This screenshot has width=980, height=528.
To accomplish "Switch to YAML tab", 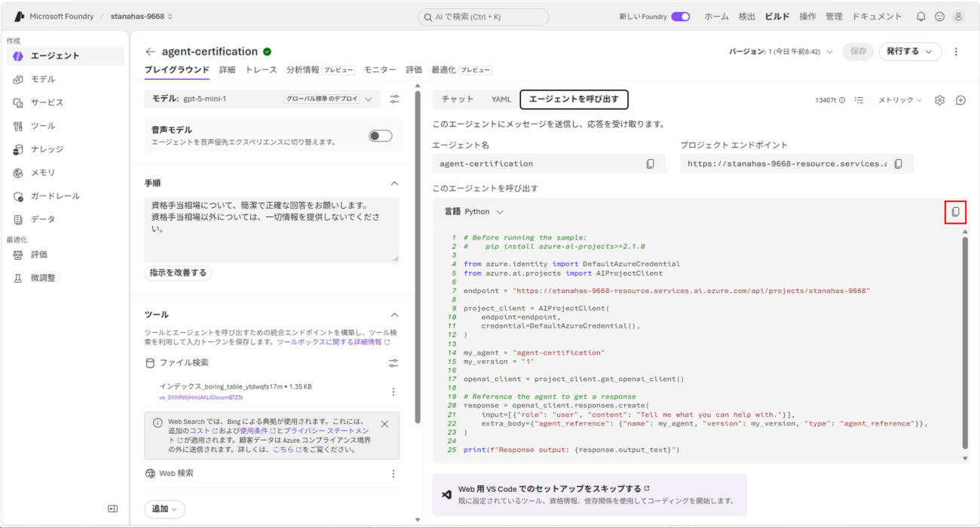I will [x=501, y=99].
